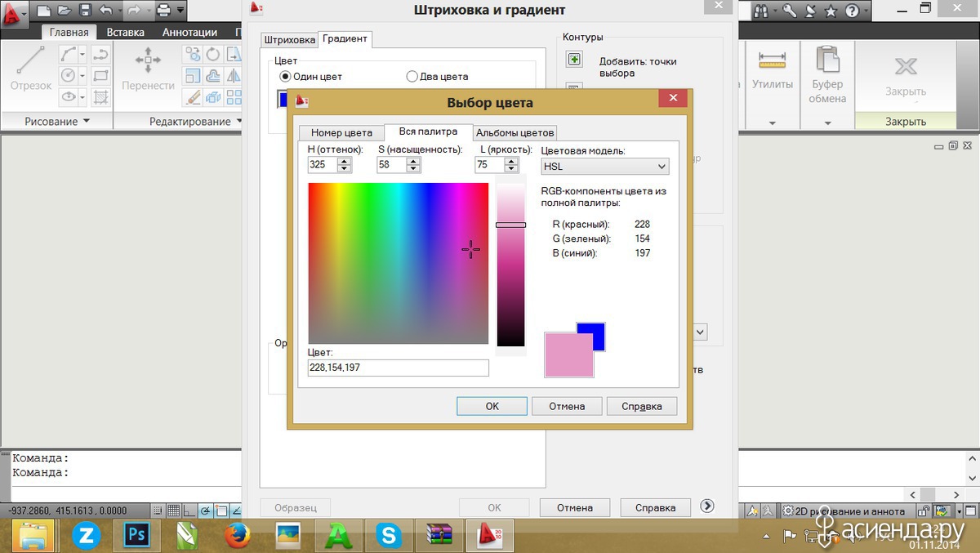Switch to the Вставка ribbon tab
Viewport: 980px width, 553px height.
tap(125, 33)
